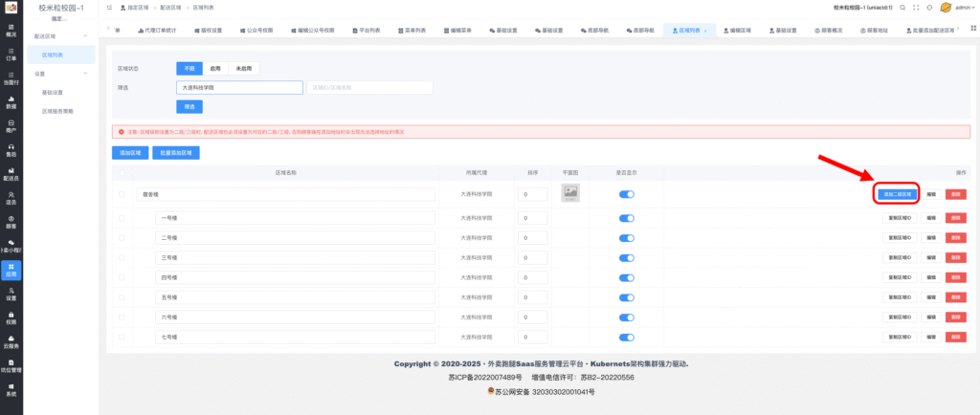Switch to the 代理订单统计 tab
The image size is (980, 415).
tap(156, 30)
